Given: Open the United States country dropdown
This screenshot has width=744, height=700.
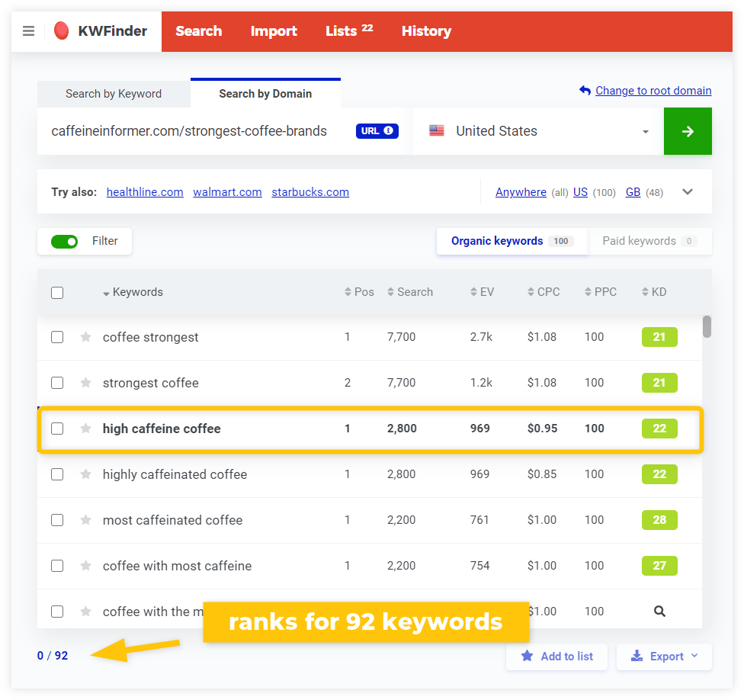Looking at the screenshot, I should click(x=538, y=131).
